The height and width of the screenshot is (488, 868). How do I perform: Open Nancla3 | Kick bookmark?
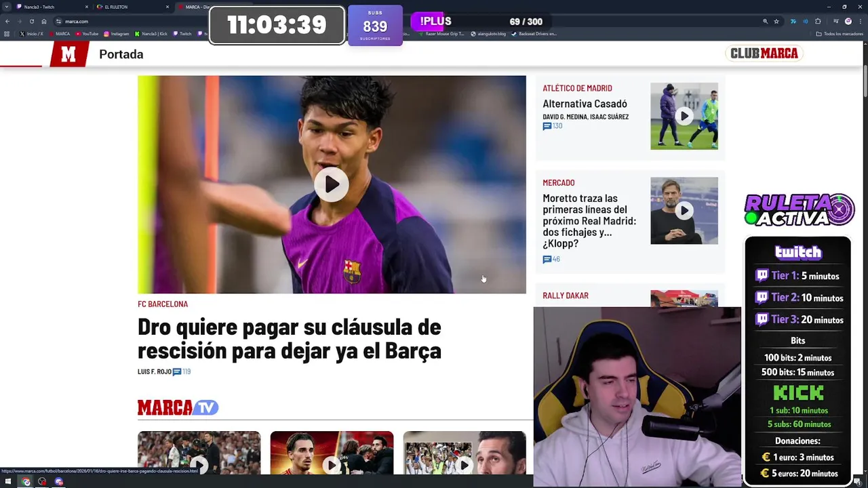tap(151, 33)
